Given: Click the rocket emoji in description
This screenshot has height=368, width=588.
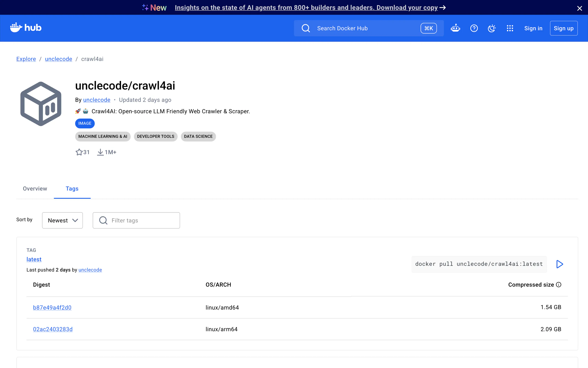Looking at the screenshot, I should coord(78,111).
